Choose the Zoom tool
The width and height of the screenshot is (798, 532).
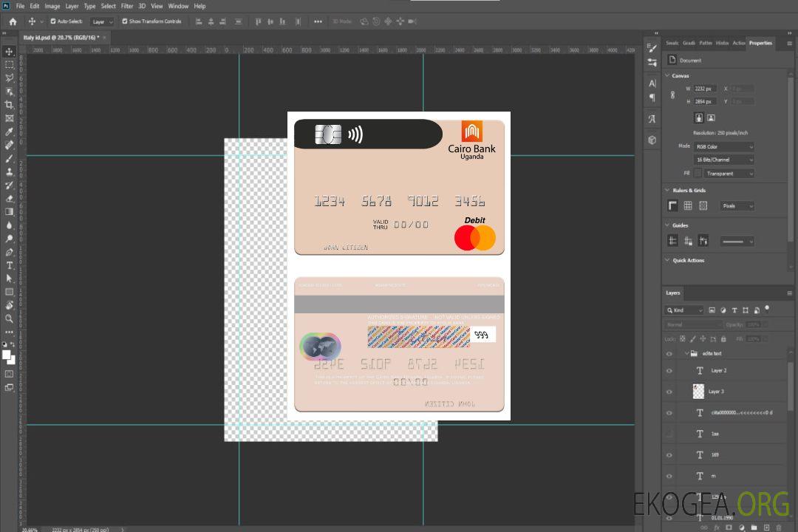tap(10, 318)
